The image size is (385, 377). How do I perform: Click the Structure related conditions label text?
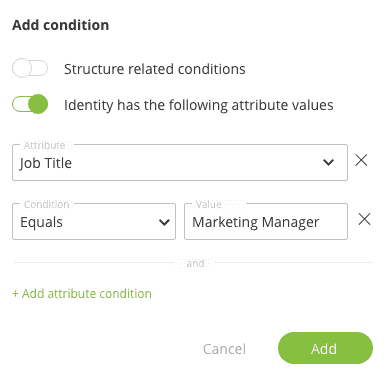pyautogui.click(x=155, y=69)
